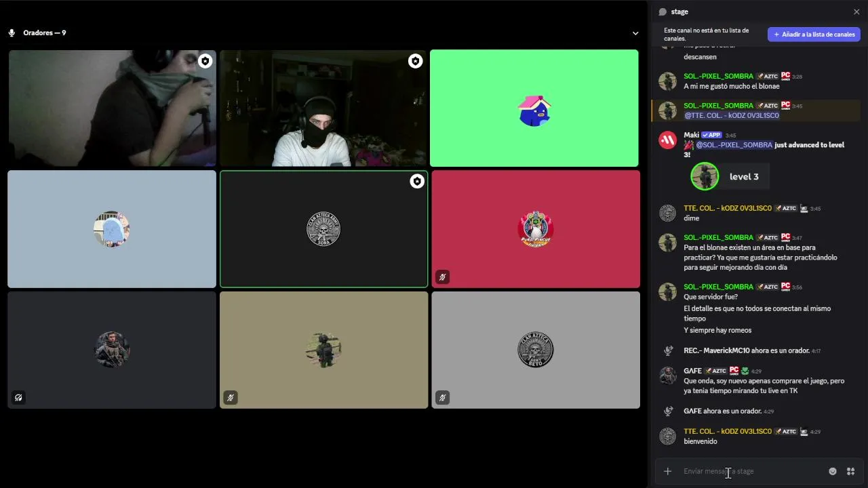This screenshot has width=868, height=488.
Task: Click the Clan Azteca SORA avatar
Action: 323,229
